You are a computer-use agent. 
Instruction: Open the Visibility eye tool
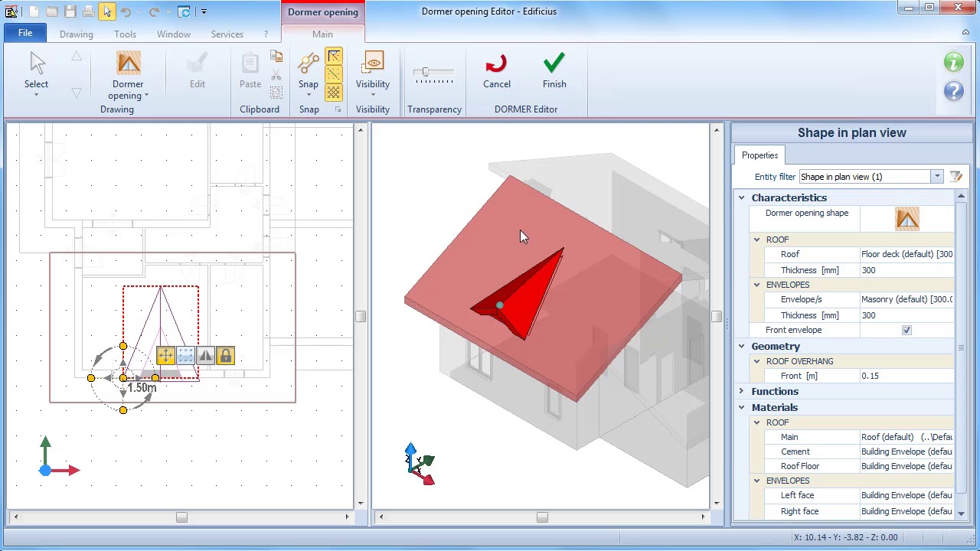point(373,71)
